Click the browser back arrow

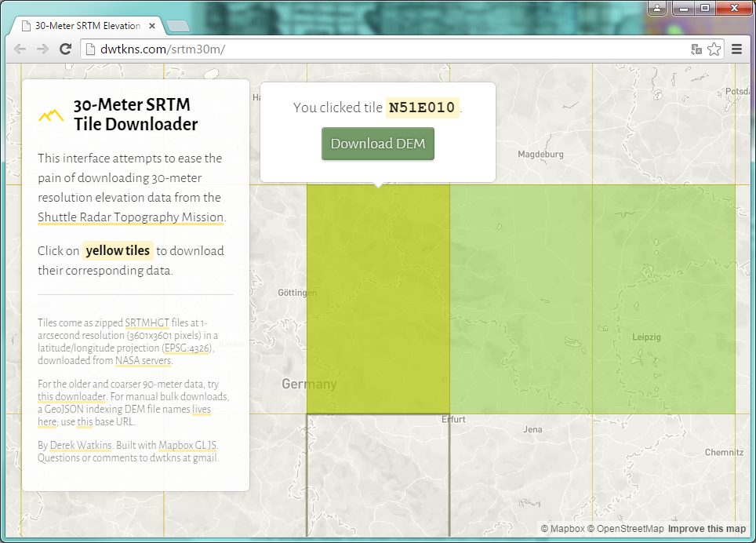pos(20,49)
